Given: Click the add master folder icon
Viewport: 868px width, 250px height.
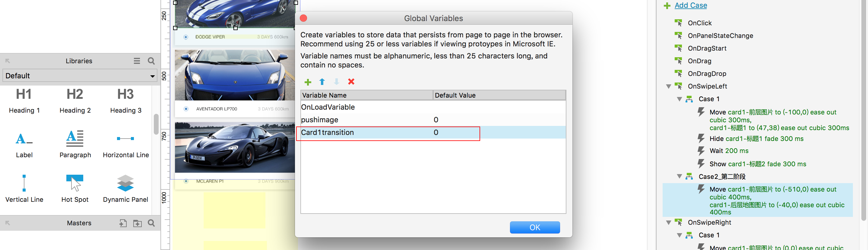Looking at the screenshot, I should click(x=138, y=223).
